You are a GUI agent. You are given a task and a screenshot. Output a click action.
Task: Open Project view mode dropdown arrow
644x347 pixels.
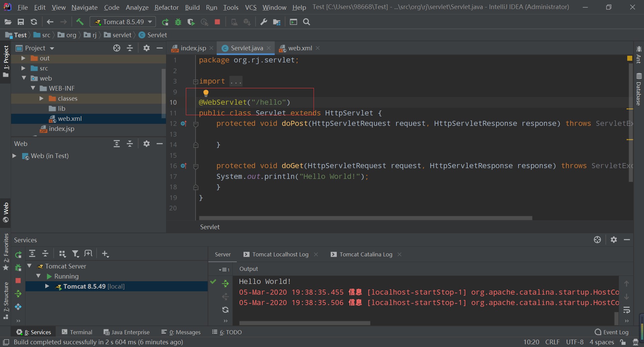pos(52,48)
